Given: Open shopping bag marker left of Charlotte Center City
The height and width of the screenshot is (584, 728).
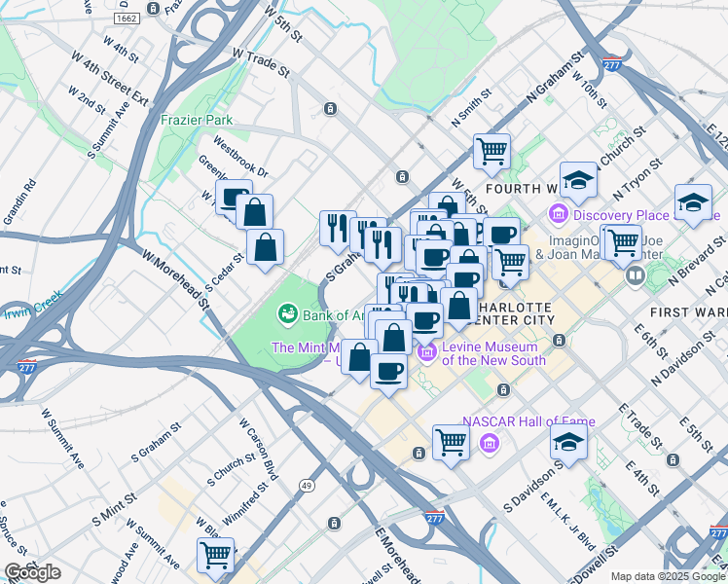Looking at the screenshot, I should click(x=458, y=305).
